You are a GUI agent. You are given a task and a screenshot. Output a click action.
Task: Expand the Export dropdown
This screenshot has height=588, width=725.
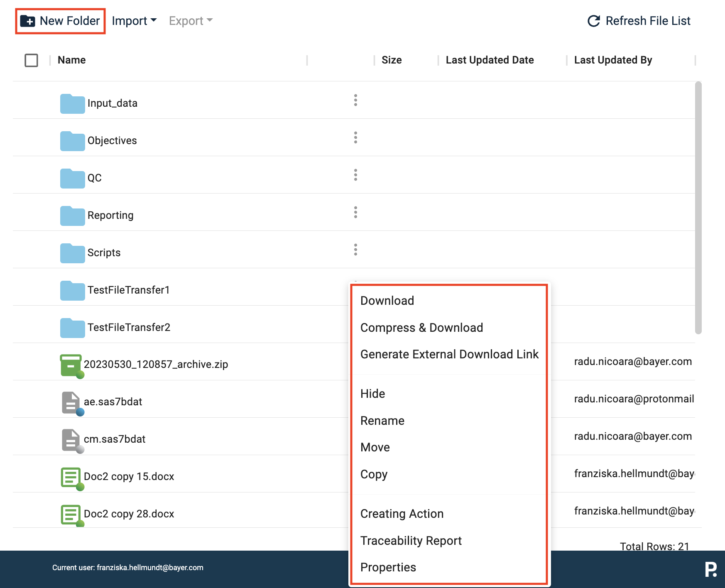(191, 21)
